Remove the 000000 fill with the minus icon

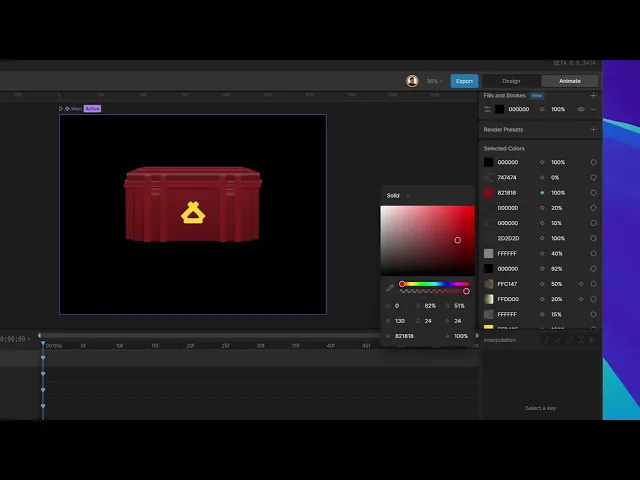coord(593,109)
